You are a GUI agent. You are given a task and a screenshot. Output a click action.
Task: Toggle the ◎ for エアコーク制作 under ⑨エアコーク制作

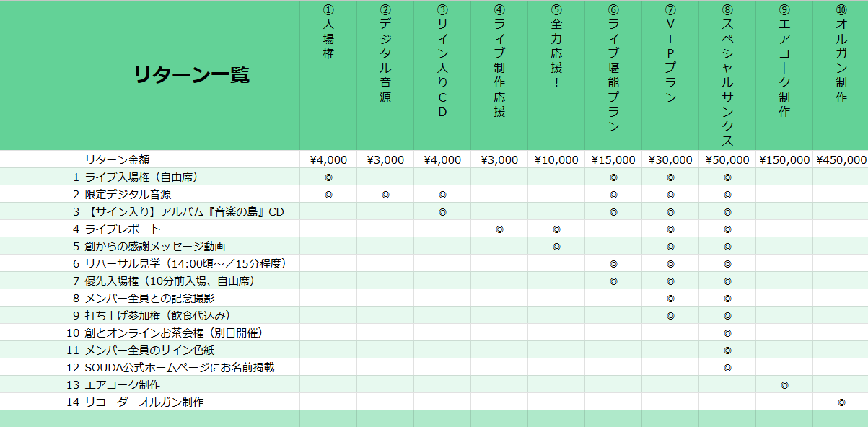pos(784,384)
